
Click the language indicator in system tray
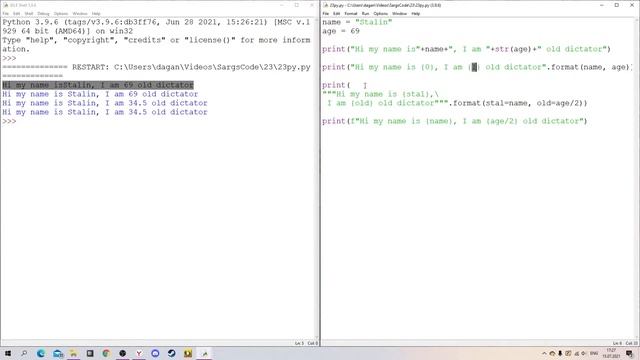(x=594, y=353)
